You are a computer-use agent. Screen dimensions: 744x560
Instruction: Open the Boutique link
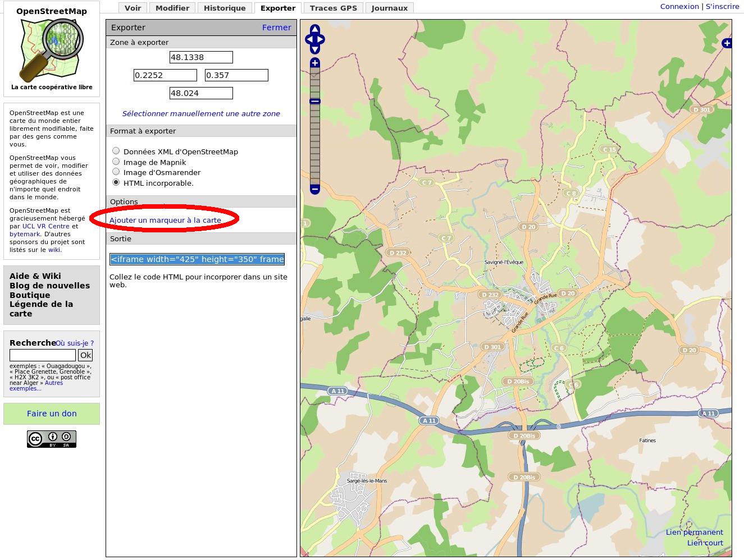[x=30, y=295]
